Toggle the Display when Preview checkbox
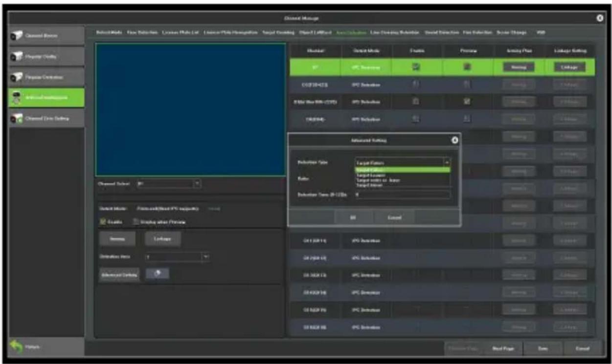 137,222
